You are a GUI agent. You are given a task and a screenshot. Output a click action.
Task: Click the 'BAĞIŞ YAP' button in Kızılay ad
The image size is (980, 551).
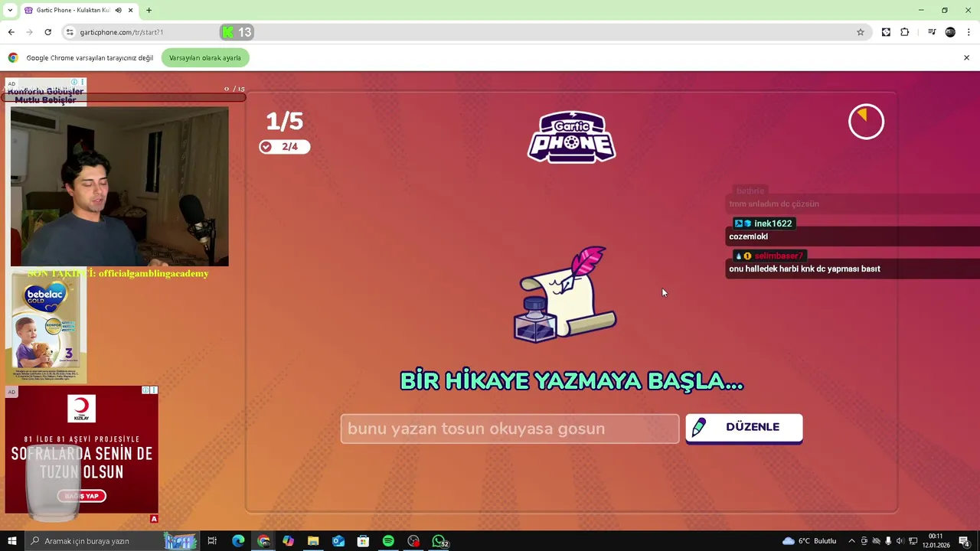pyautogui.click(x=82, y=496)
